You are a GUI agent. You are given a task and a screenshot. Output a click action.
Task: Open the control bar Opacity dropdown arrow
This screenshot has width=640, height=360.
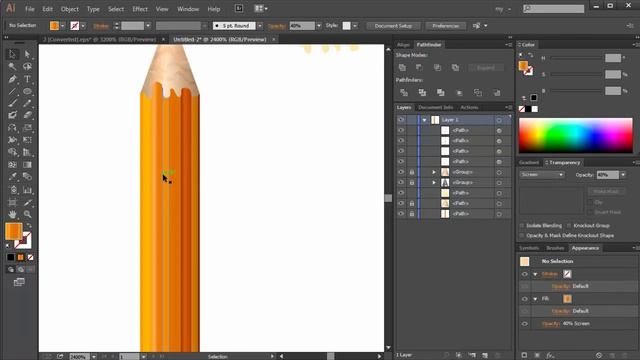(319, 26)
